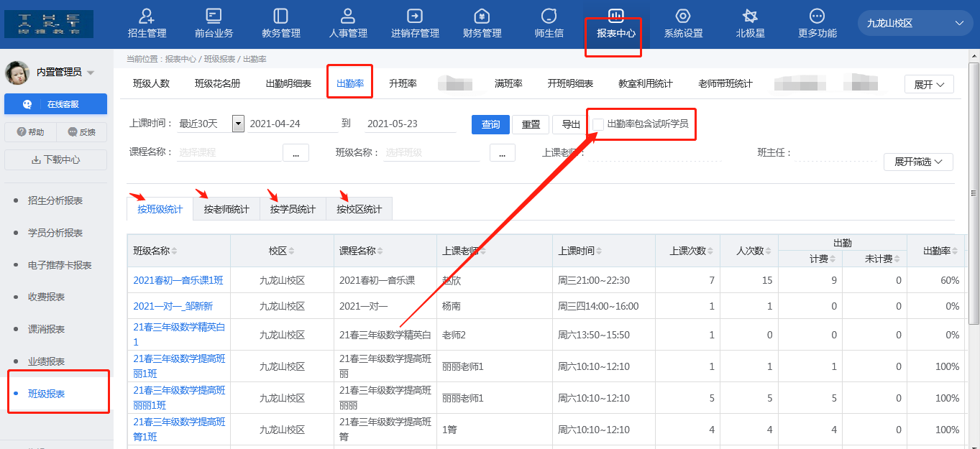The height and width of the screenshot is (449, 980).
Task: Open class link 2021一对一_邹新新
Action: [x=173, y=306]
